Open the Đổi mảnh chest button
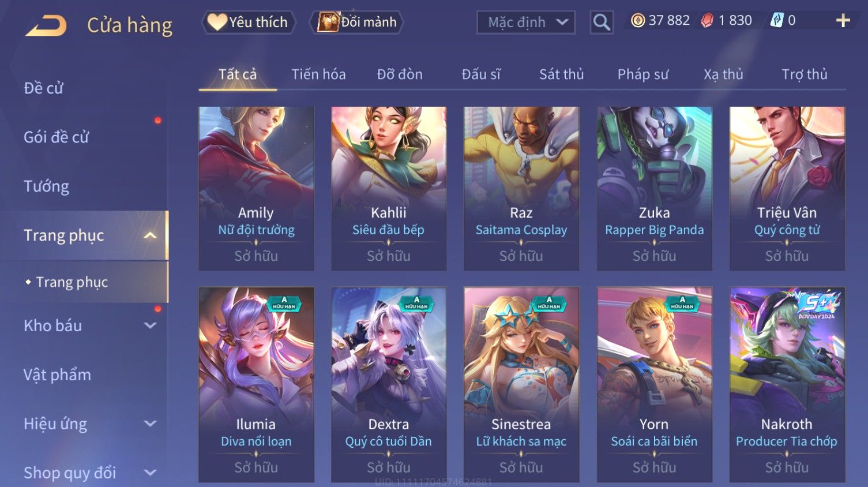This screenshot has height=487, width=868. (x=356, y=22)
